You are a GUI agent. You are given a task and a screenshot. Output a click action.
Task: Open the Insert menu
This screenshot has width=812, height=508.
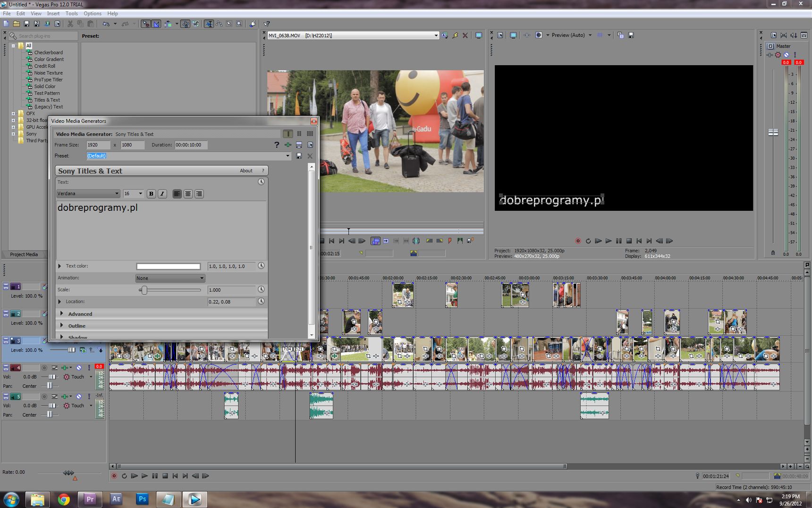click(53, 14)
